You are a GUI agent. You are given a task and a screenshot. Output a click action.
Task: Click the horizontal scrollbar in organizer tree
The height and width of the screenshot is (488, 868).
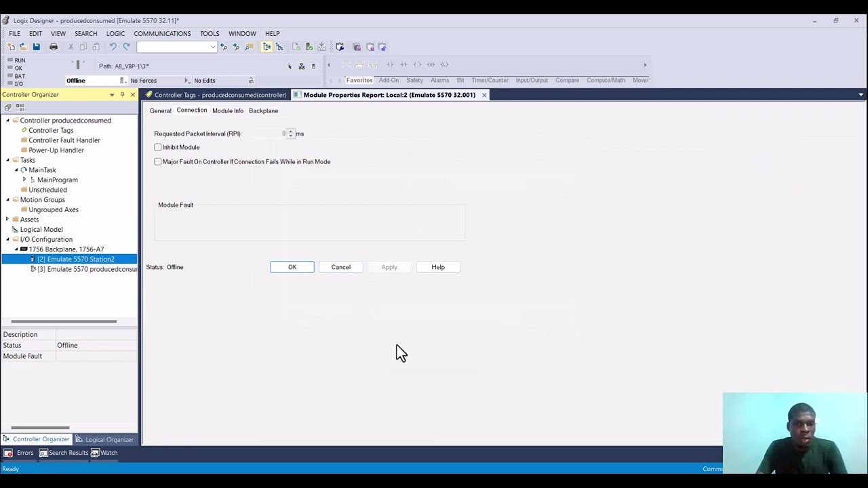click(64, 321)
